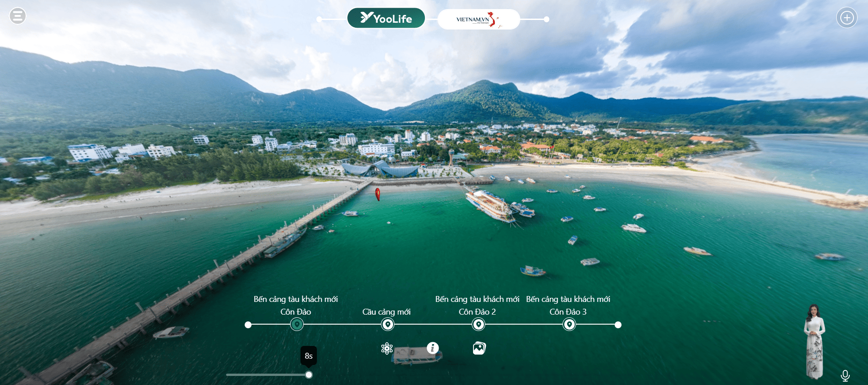Image resolution: width=868 pixels, height=385 pixels.
Task: Click the left end dot of location timeline
Action: (248, 325)
